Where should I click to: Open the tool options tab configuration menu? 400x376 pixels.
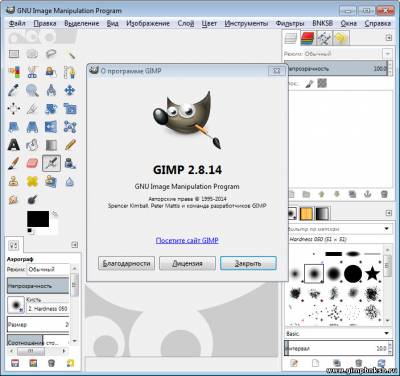click(x=75, y=245)
